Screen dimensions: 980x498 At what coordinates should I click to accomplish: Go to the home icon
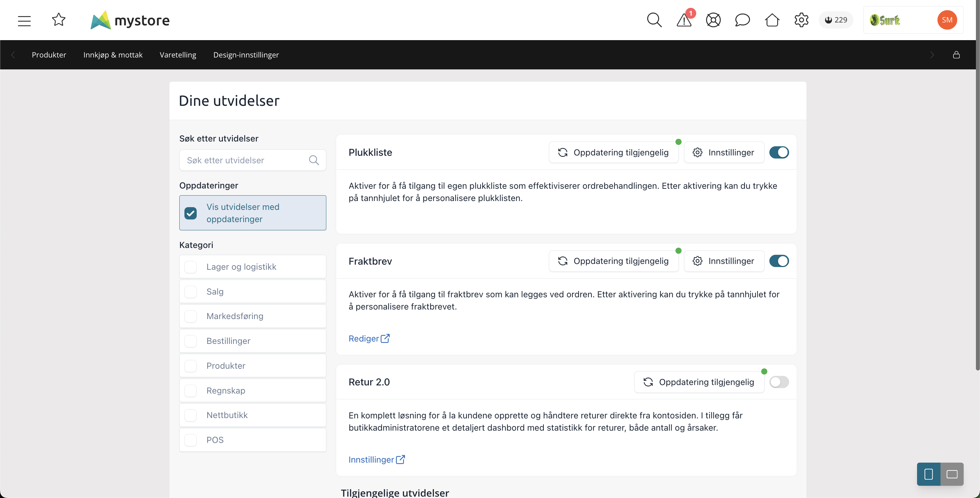click(x=772, y=20)
